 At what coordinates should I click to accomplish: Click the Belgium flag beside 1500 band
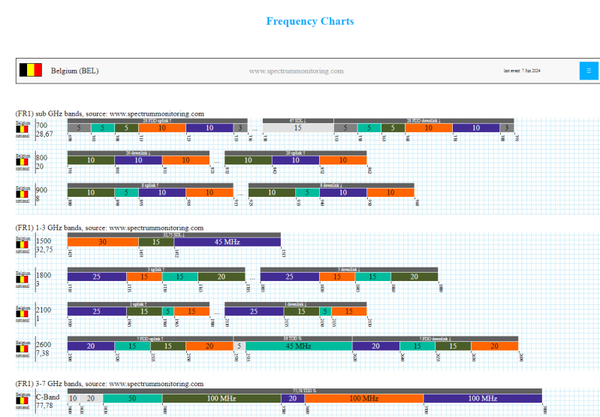tap(22, 244)
